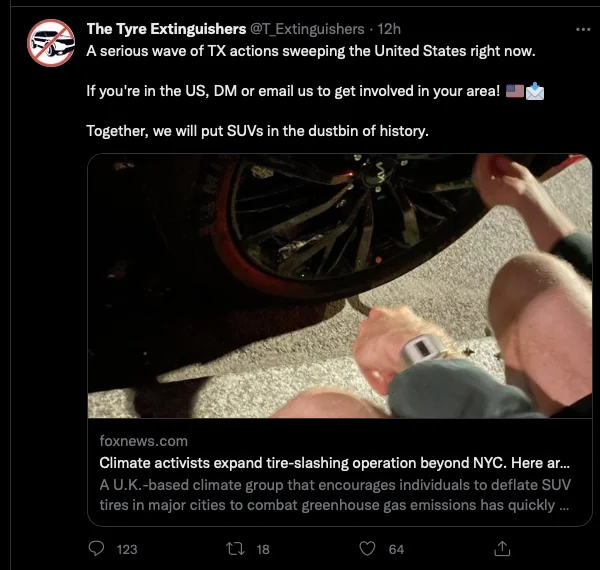Open the Climate activists expand tire-slashing headline
Viewport: 600px width, 570px height.
pos(334,463)
